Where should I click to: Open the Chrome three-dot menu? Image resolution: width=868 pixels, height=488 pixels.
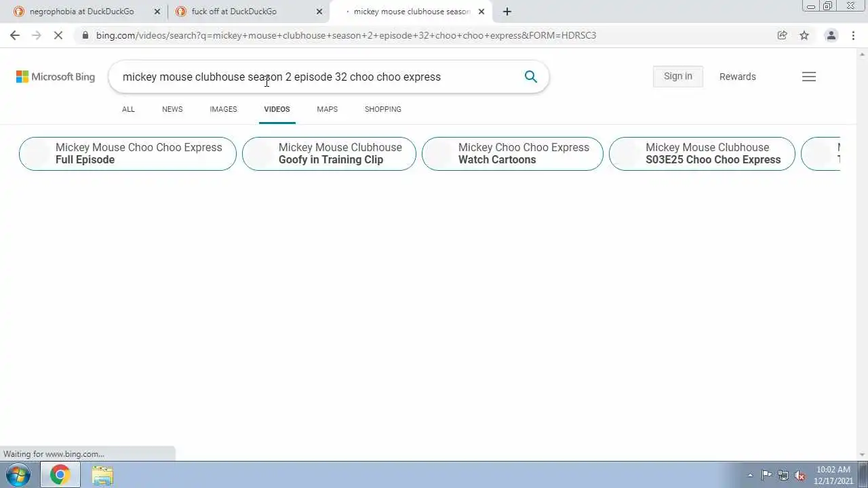[x=853, y=35]
